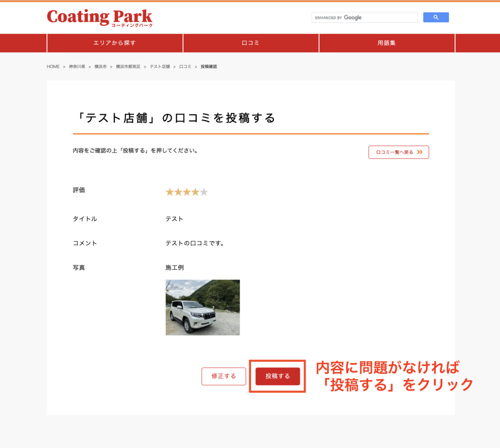The image size is (500, 448).
Task: Open 横浜市都筑区 breadcrumb link
Action: [128, 66]
